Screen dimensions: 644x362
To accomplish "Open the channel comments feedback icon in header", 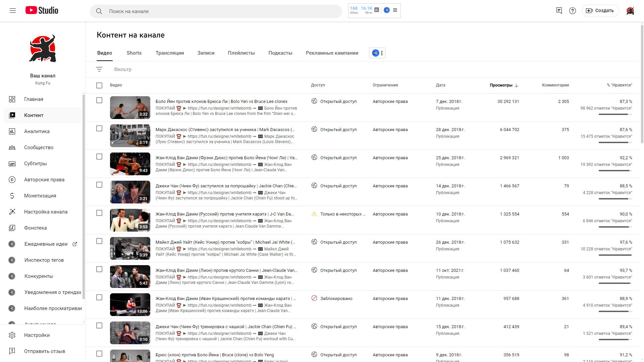I will pos(559,11).
